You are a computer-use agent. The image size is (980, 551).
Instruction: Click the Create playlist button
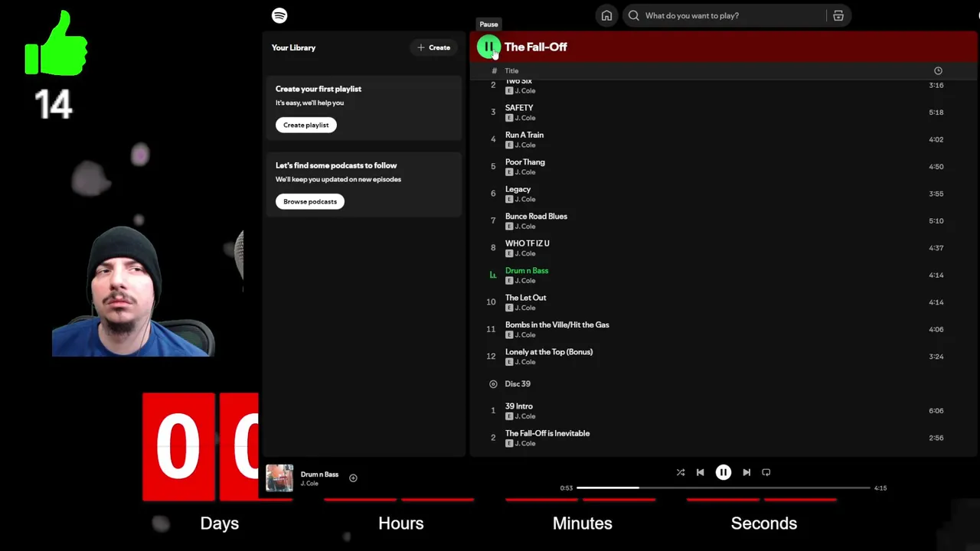[305, 125]
